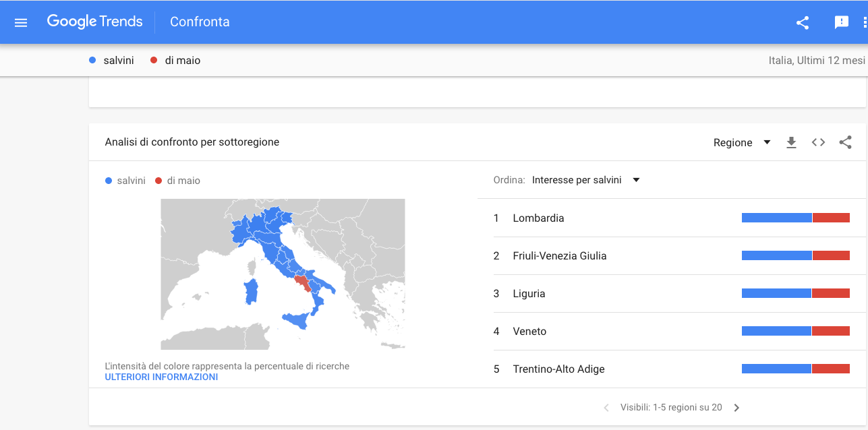Screen dimensions: 868x430
Task: Click the Google Trends logo
Action: click(x=94, y=22)
